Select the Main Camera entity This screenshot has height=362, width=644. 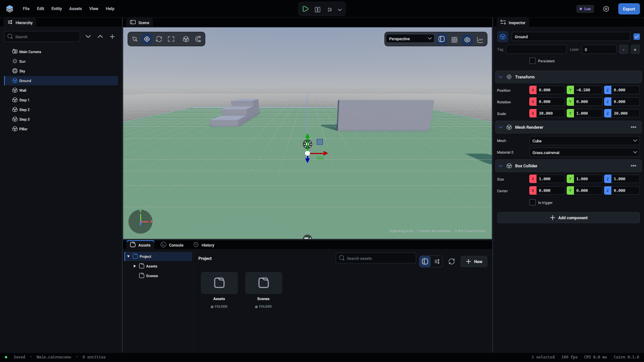[61, 51]
